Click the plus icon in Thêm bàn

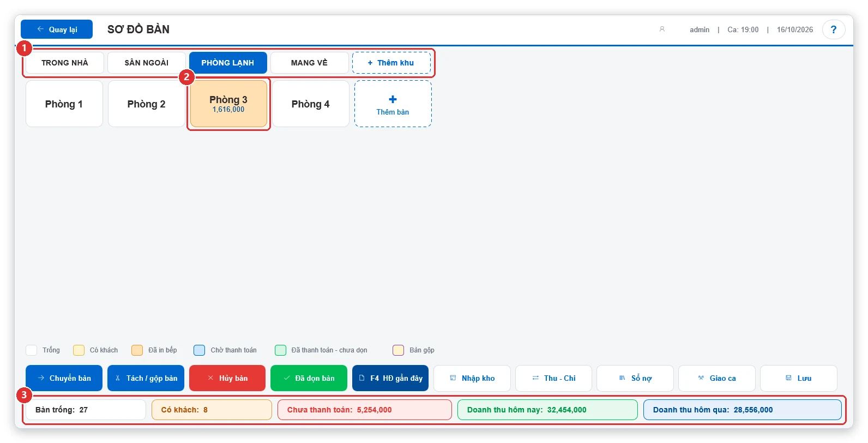click(393, 99)
